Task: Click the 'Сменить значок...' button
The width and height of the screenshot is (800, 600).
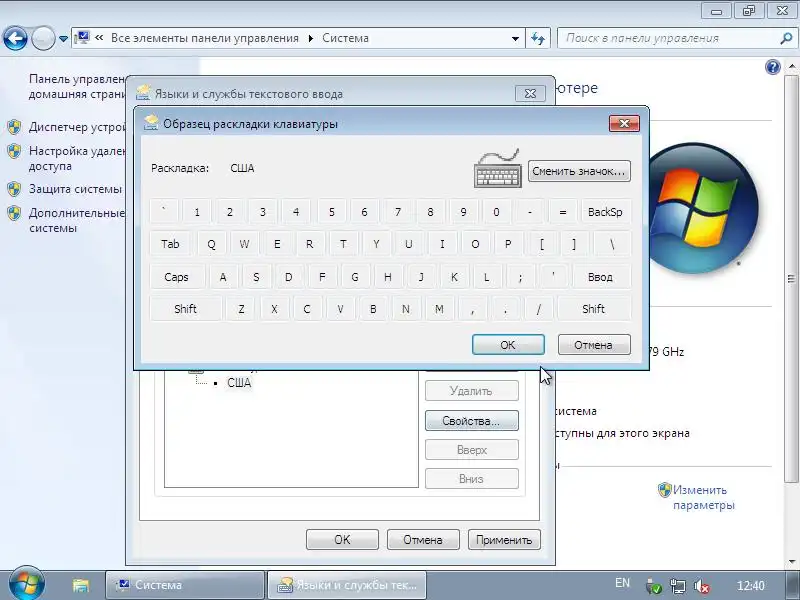Action: point(579,171)
